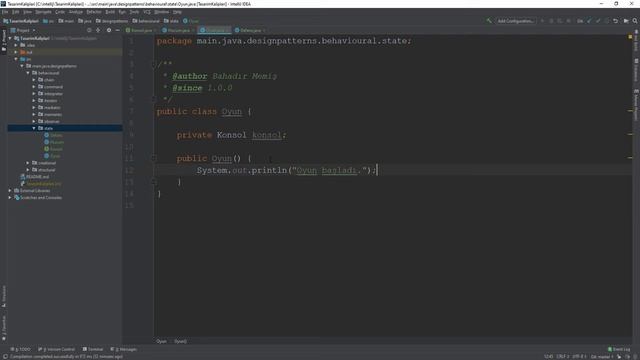Open the Database tool window on right edge
Screen dimensions: 640x360
pos(636,70)
